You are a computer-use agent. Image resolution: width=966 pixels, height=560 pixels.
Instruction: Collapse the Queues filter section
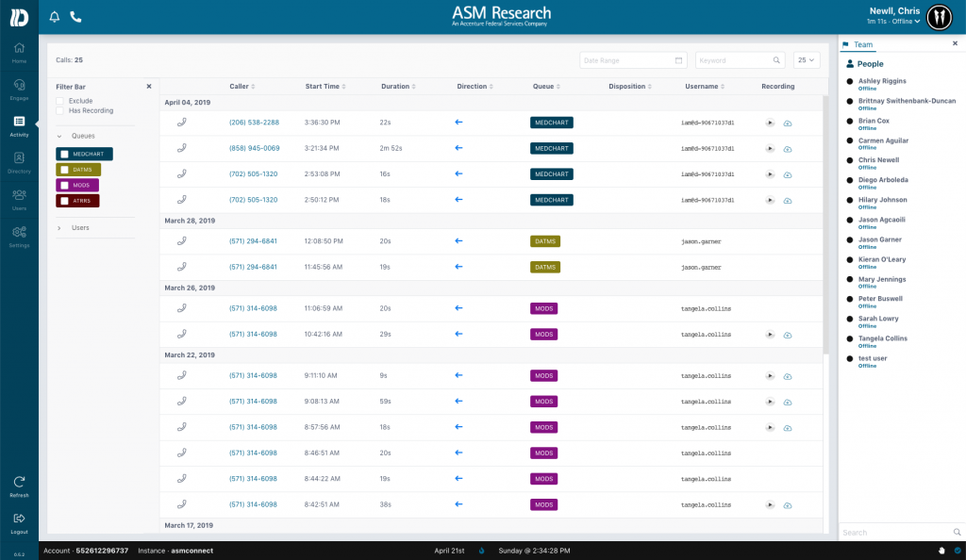click(59, 136)
